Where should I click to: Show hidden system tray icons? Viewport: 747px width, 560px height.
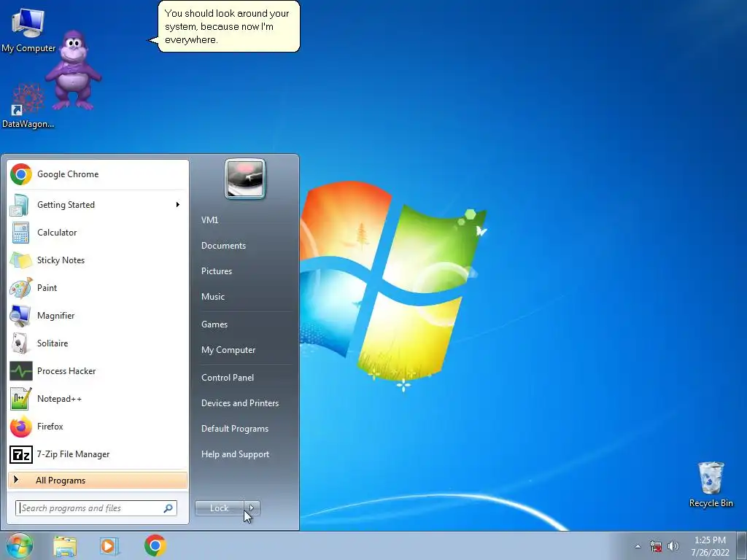[x=638, y=546]
